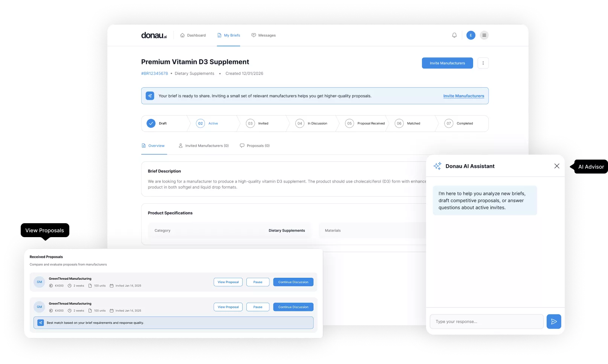Click the sparkle icon in the blue share banner
Image resolution: width=608 pixels, height=364 pixels.
(x=150, y=96)
